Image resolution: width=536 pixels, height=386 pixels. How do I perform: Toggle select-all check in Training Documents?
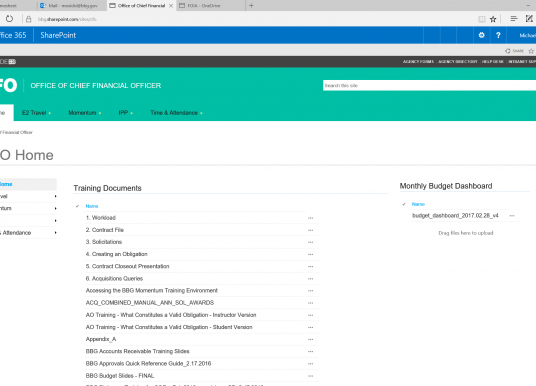pyautogui.click(x=78, y=206)
